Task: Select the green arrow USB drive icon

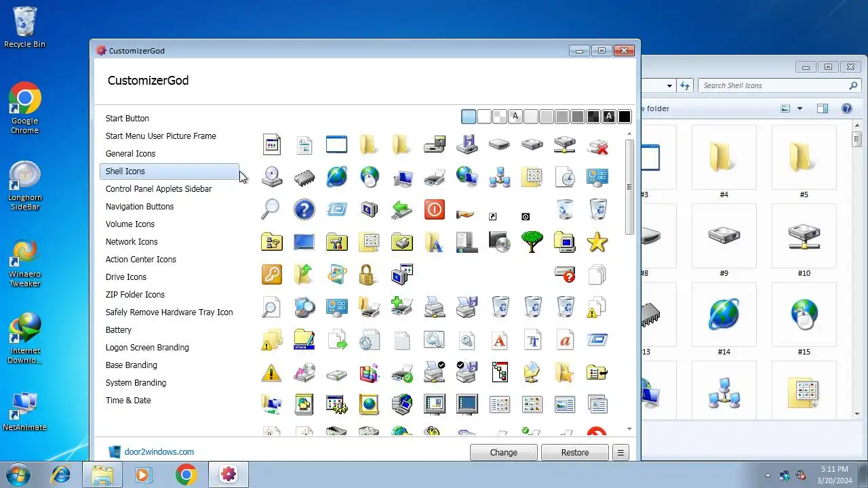Action: [x=401, y=209]
